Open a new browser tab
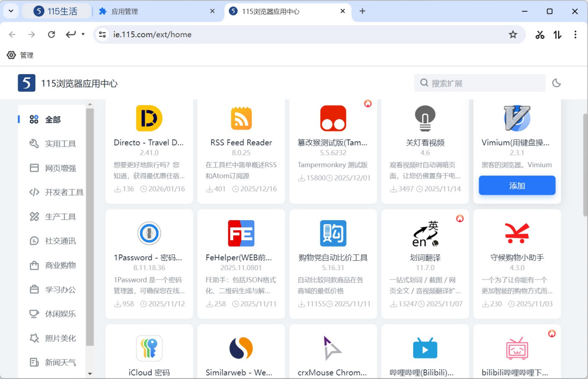 point(363,11)
